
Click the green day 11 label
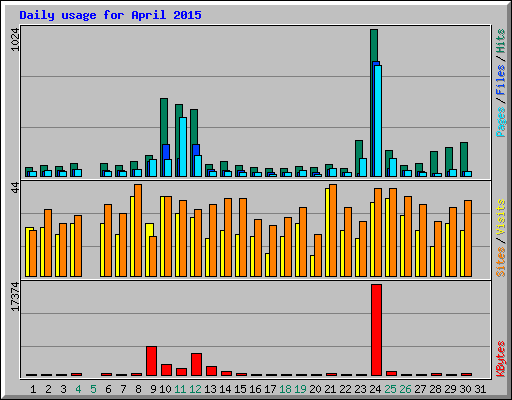coord(180,389)
